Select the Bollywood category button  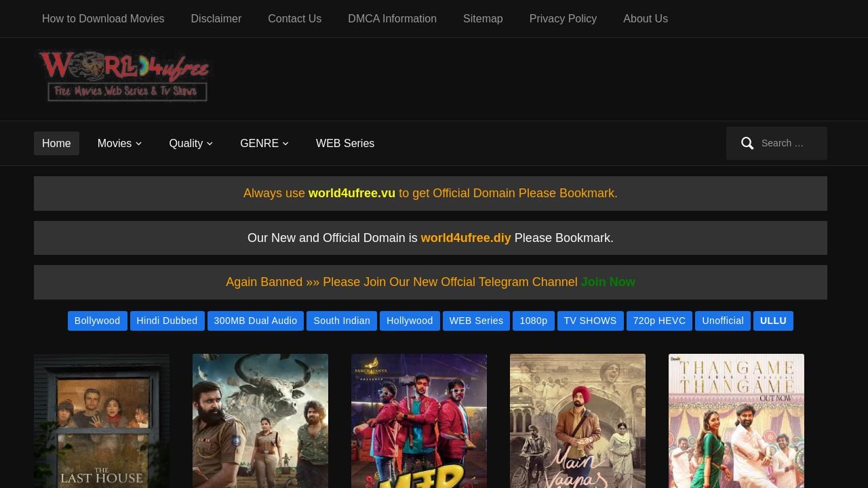click(x=97, y=321)
